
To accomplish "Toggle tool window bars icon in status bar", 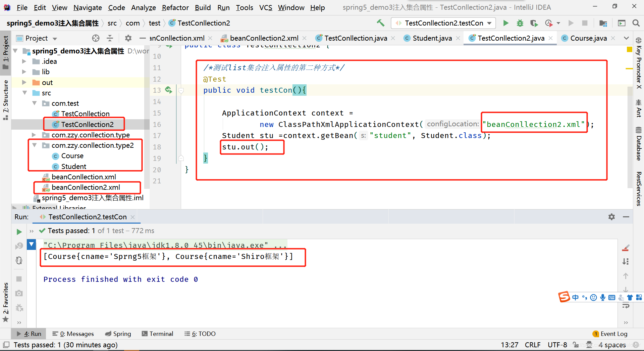I will [x=6, y=345].
